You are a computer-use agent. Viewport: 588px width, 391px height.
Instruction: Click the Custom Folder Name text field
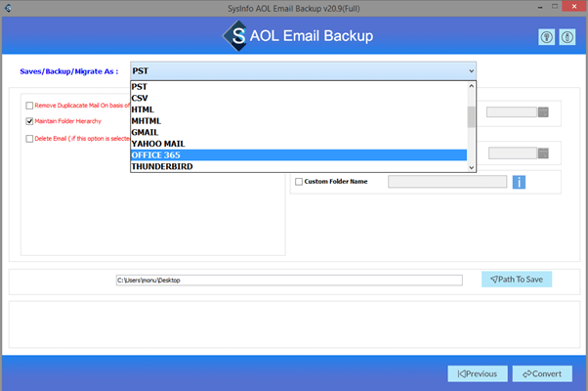click(447, 182)
